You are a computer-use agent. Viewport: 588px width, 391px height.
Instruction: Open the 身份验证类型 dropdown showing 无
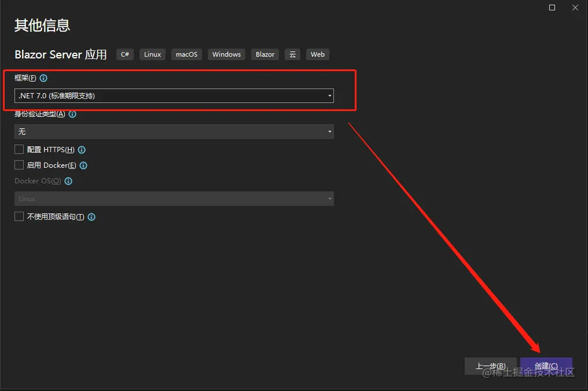tap(174, 131)
